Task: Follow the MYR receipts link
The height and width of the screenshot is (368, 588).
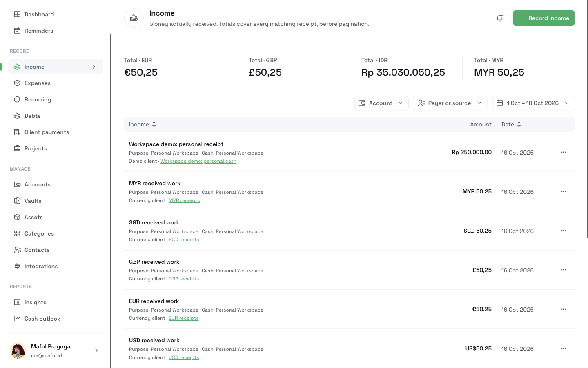Action: [x=184, y=200]
